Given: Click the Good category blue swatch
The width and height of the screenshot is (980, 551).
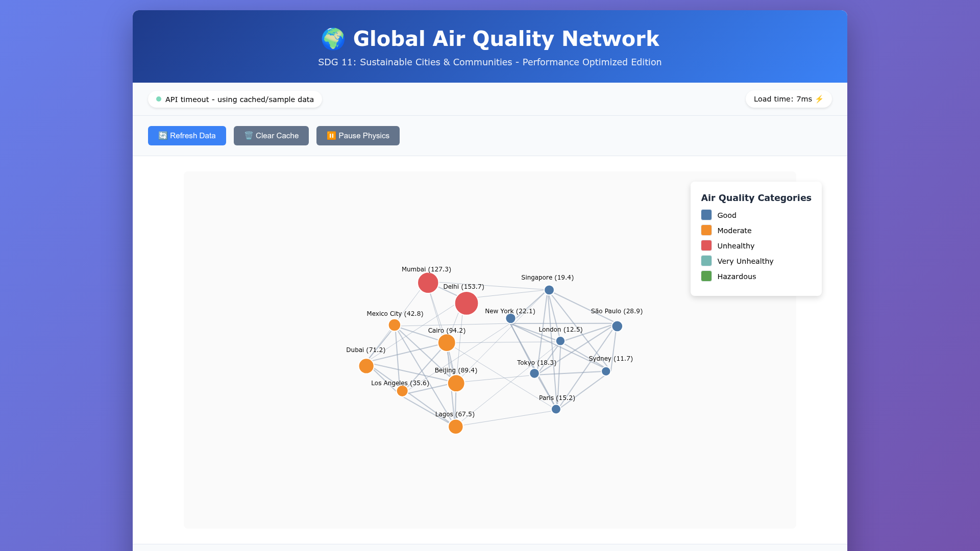Looking at the screenshot, I should pyautogui.click(x=706, y=215).
